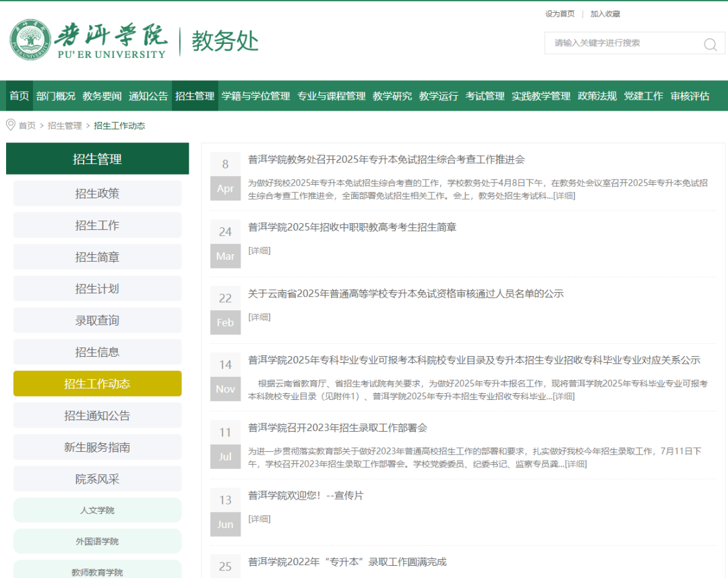
Task: Open article 普洱学院召开2023年招生录取工作部署会
Action: [x=338, y=428]
